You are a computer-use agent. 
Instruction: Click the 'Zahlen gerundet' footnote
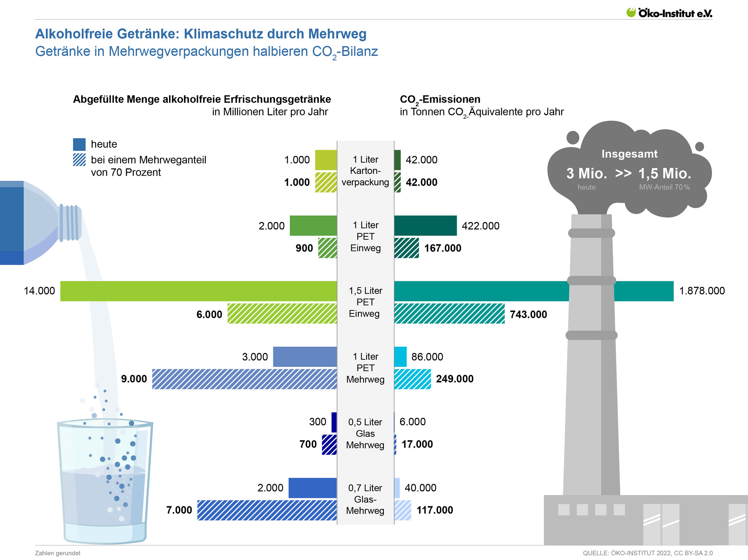58,553
